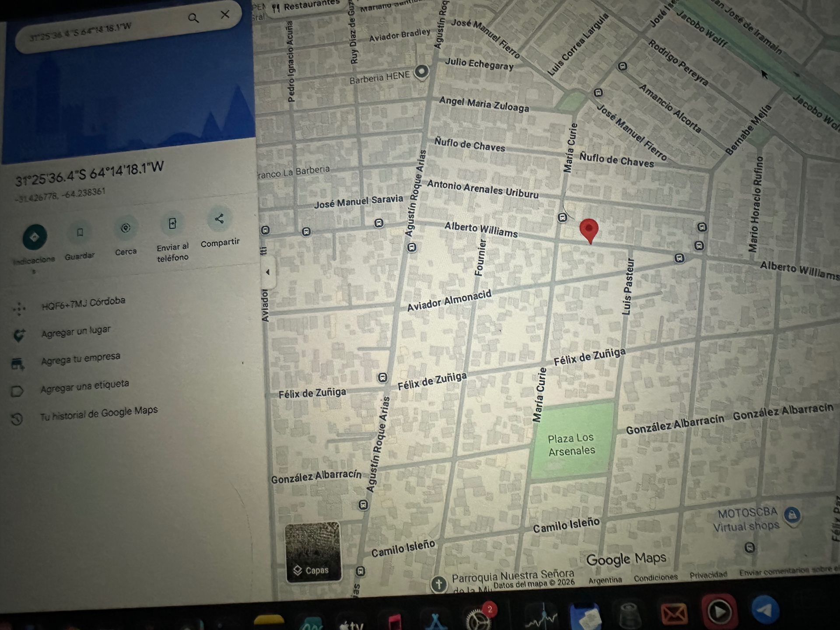This screenshot has width=840, height=630.
Task: Click the Aviador Almonacid street label
Action: click(449, 301)
